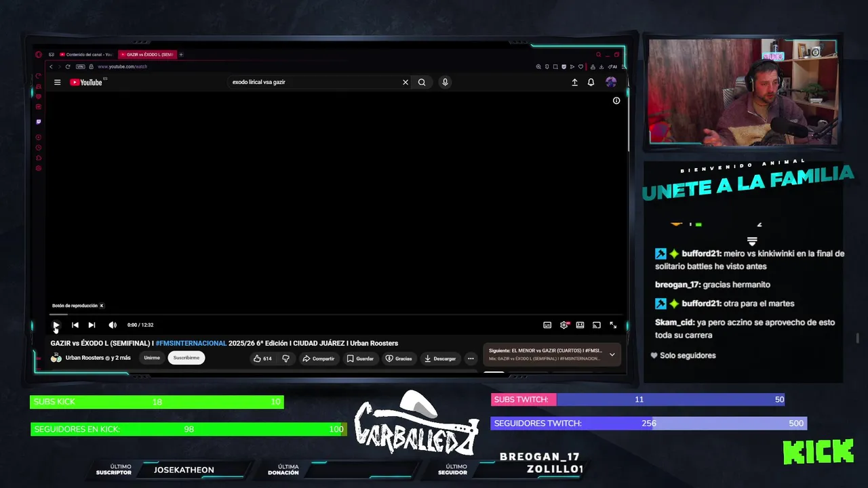This screenshot has height=488, width=868.
Task: Click the Gracias button
Action: point(399,359)
